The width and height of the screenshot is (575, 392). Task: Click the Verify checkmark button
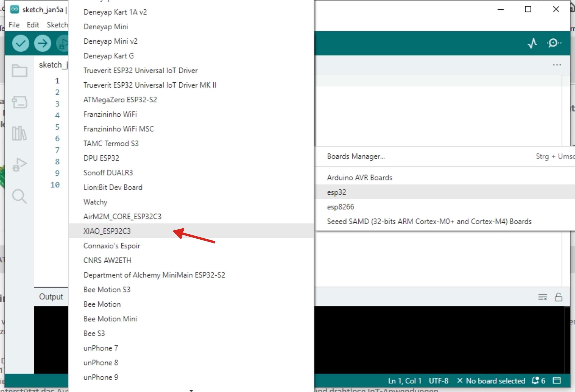click(x=20, y=43)
